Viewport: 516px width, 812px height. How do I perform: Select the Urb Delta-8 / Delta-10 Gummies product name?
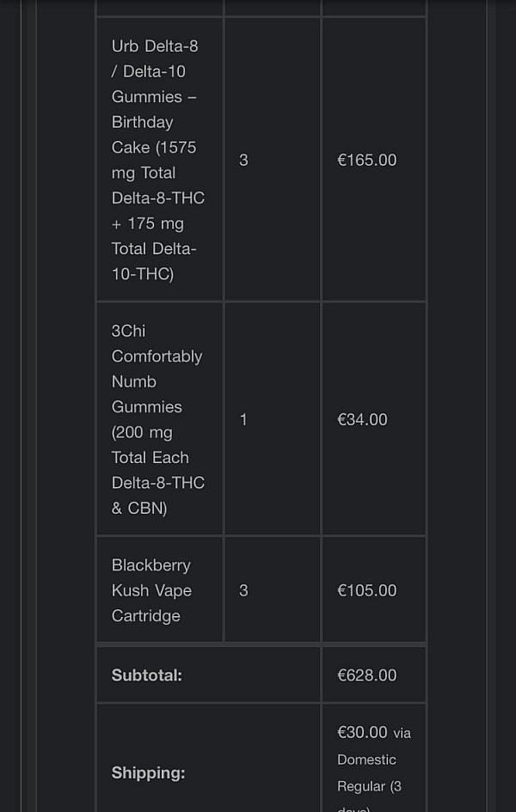pos(158,160)
